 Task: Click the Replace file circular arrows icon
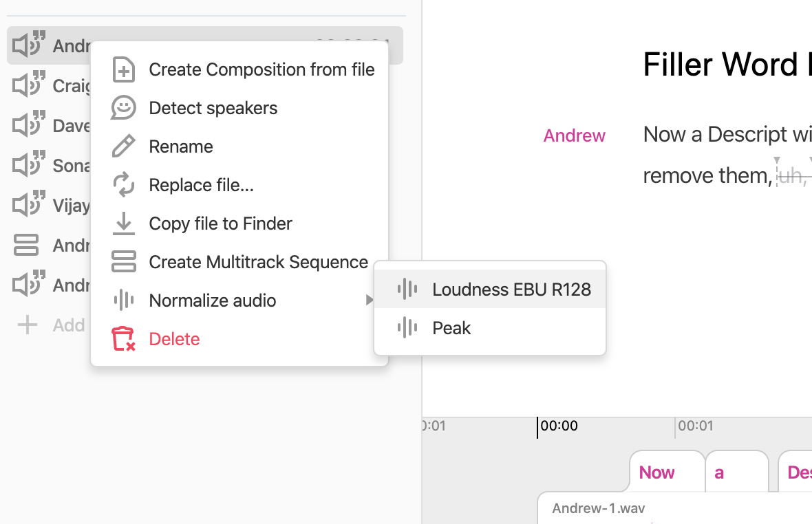[123, 185]
